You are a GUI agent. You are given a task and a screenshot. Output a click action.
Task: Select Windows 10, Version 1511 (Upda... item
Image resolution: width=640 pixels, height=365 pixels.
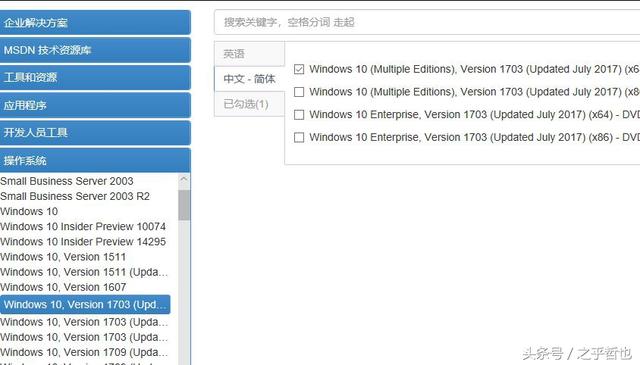click(x=84, y=272)
